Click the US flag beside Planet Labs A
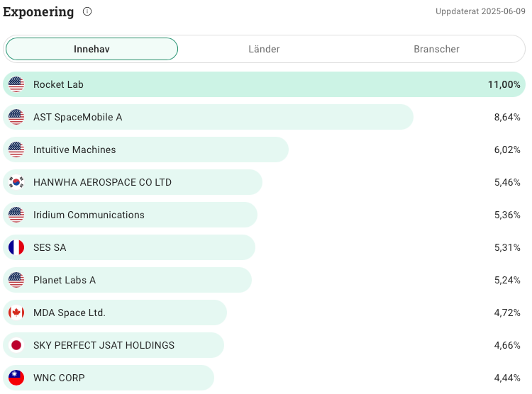 coord(16,280)
